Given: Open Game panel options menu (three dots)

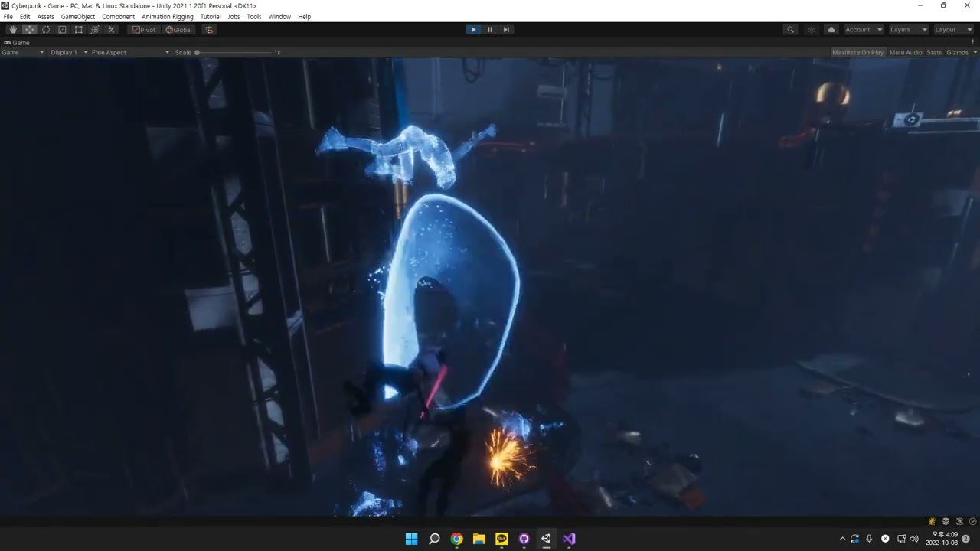Looking at the screenshot, I should click(x=975, y=43).
